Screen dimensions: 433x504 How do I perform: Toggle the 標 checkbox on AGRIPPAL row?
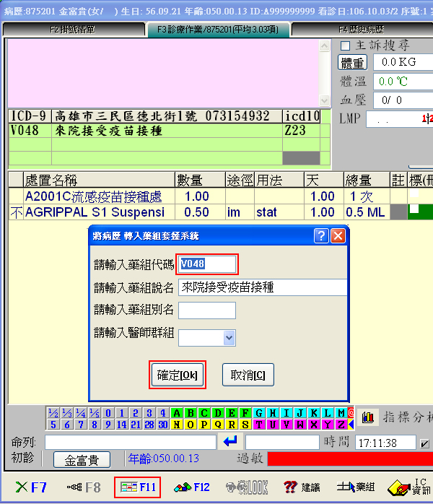pos(415,209)
